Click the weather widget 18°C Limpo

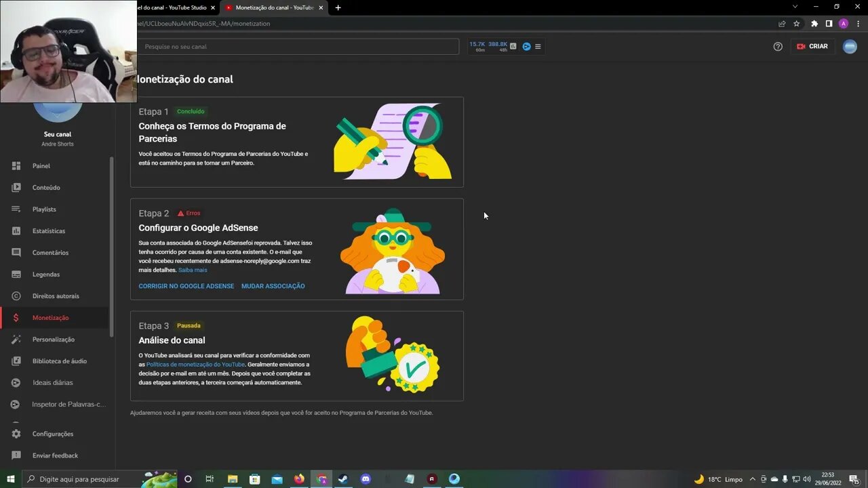[718, 479]
